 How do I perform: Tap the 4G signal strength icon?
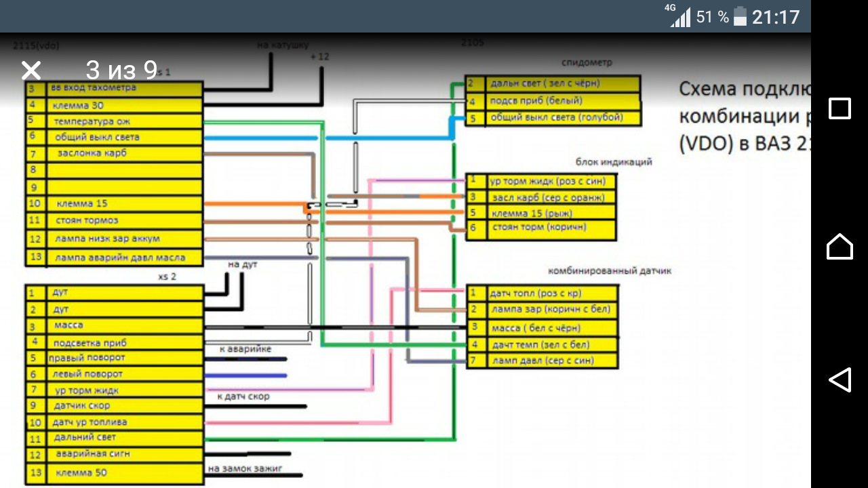click(679, 16)
